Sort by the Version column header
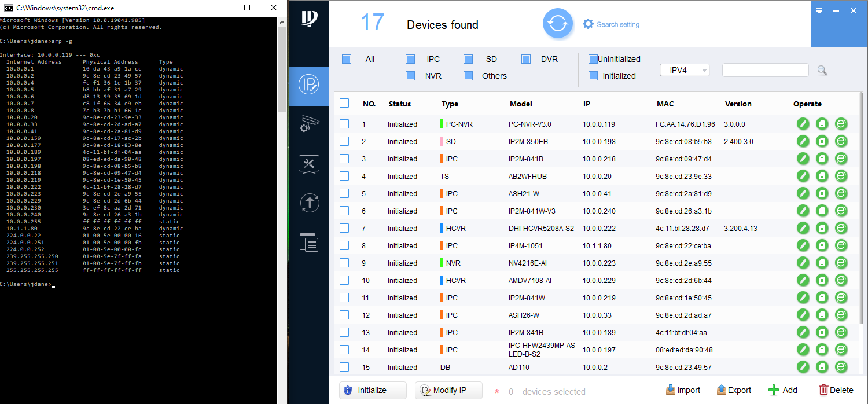868x404 pixels. pyautogui.click(x=738, y=104)
